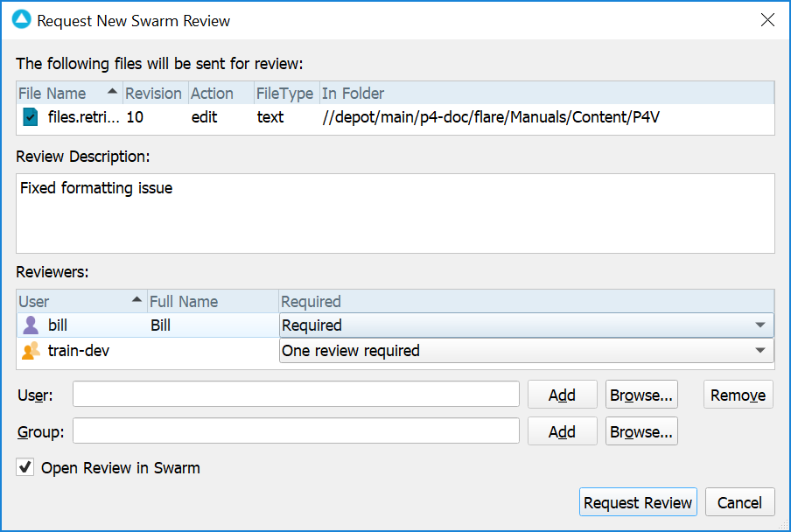Click the checked file icon beside files.retri...
The height and width of the screenshot is (532, 791).
31,116
